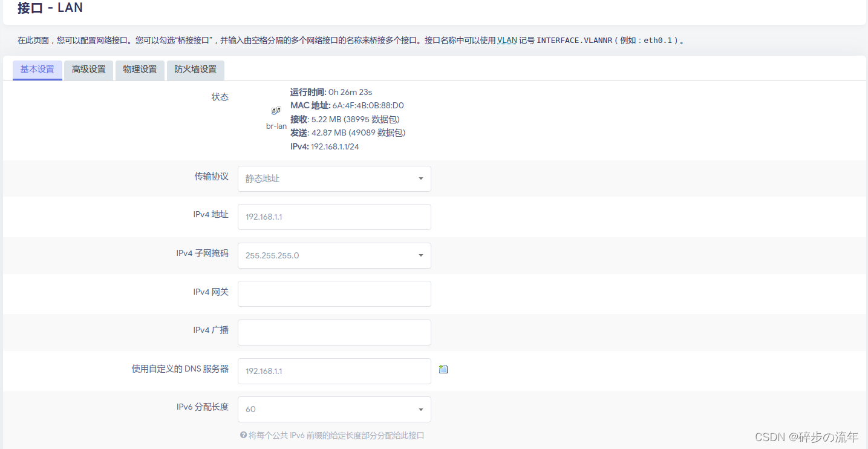868x449 pixels.
Task: Click the 发送 42.87 MB statistic
Action: [x=348, y=133]
